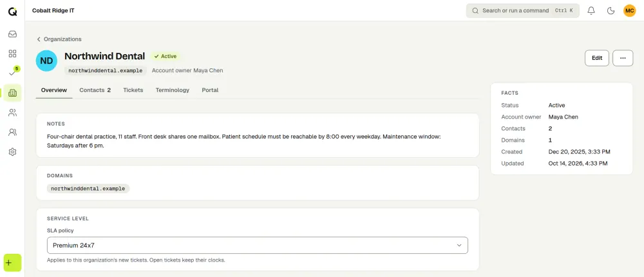644x277 pixels.
Task: Click the northwinddental.example chip in Domains card
Action: point(88,189)
